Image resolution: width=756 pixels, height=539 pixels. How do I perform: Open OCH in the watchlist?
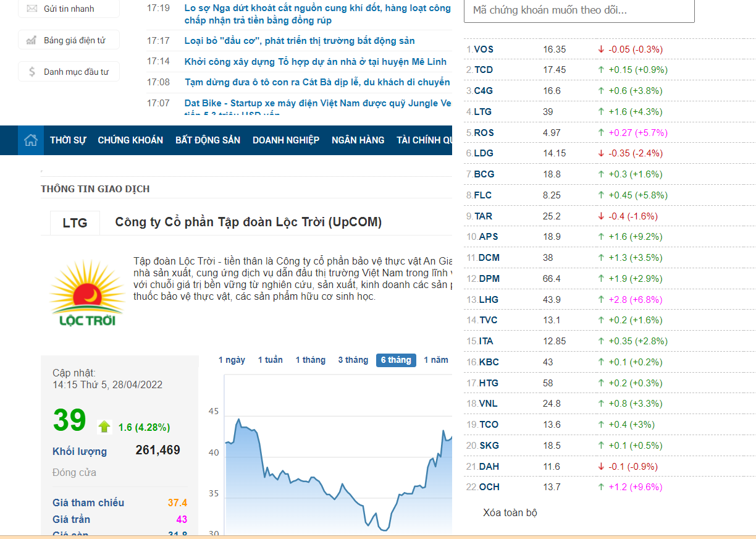[x=489, y=487]
